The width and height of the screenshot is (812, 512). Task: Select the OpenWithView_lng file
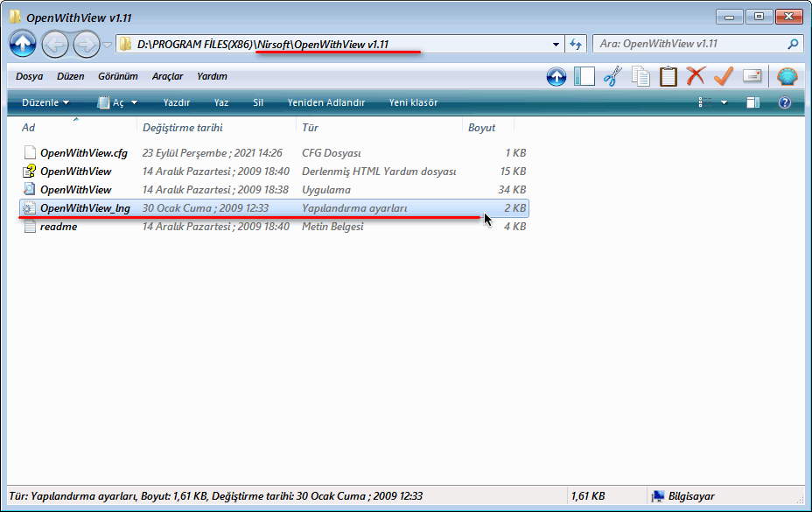pyautogui.click(x=274, y=208)
